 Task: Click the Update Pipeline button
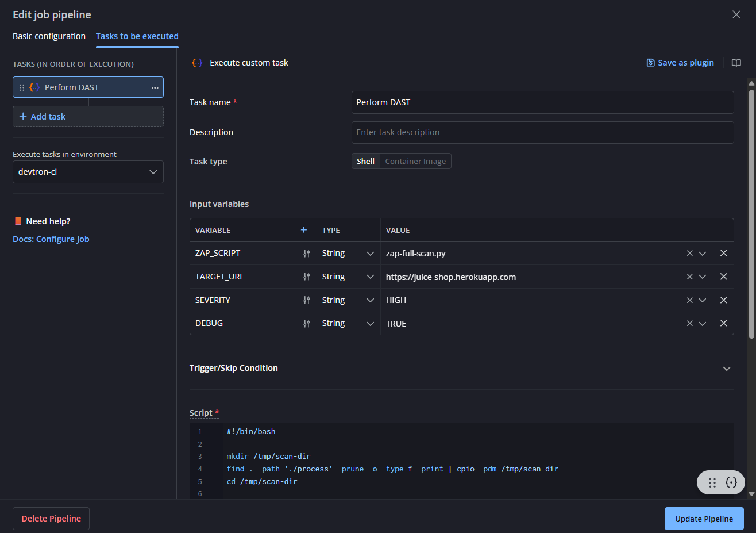(x=704, y=519)
